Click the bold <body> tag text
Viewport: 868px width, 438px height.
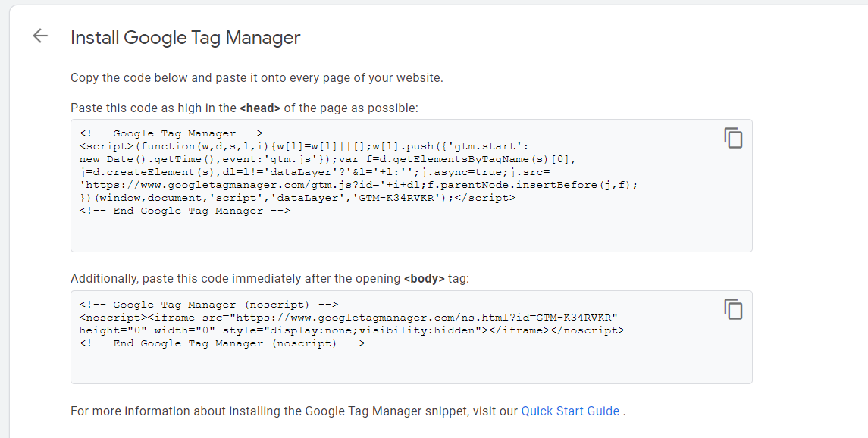pyautogui.click(x=424, y=279)
